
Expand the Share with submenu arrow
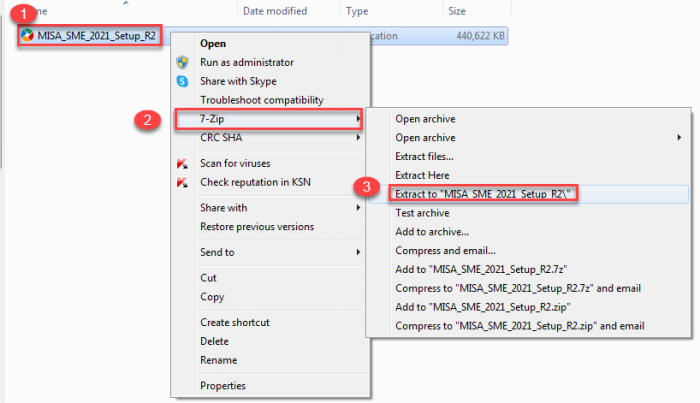pyautogui.click(x=359, y=208)
